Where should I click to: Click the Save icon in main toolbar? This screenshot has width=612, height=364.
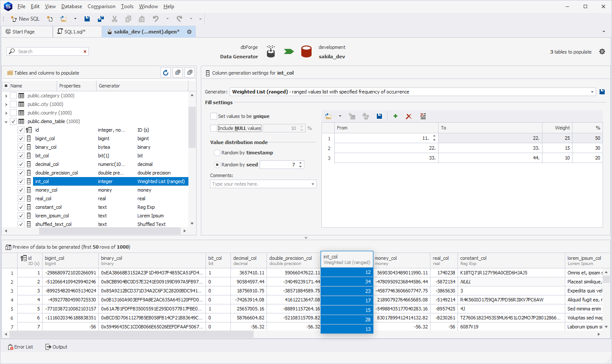point(87,19)
